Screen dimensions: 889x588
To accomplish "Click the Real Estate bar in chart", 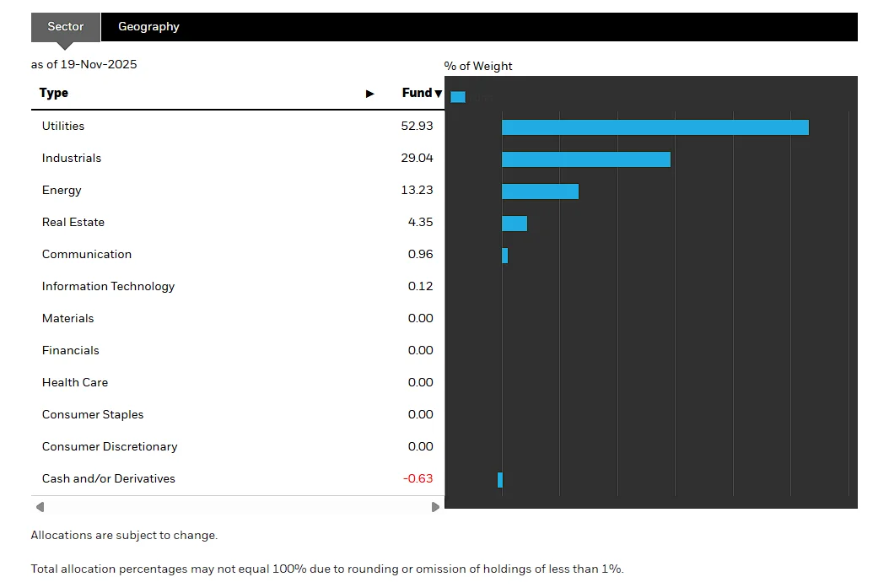I will (515, 224).
